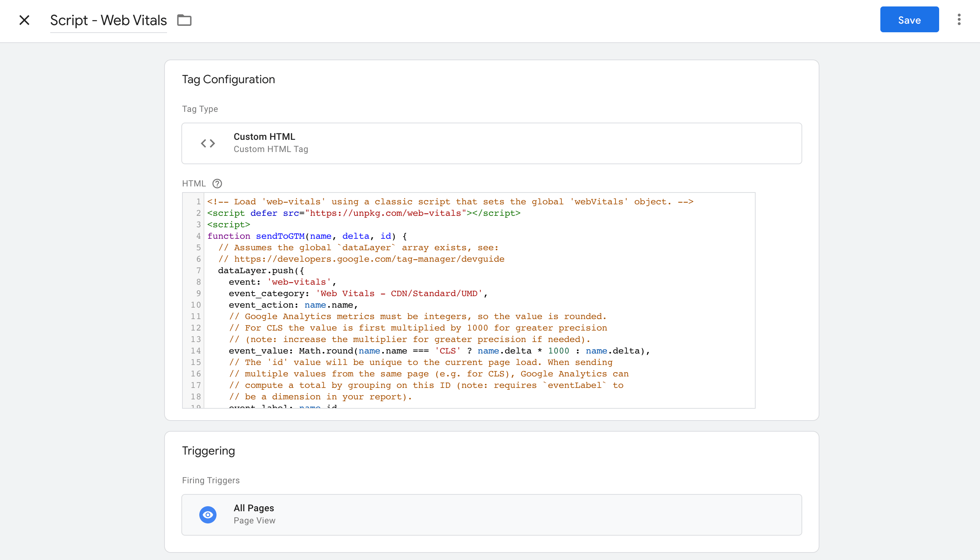Click the Firing Triggers label

(x=211, y=480)
